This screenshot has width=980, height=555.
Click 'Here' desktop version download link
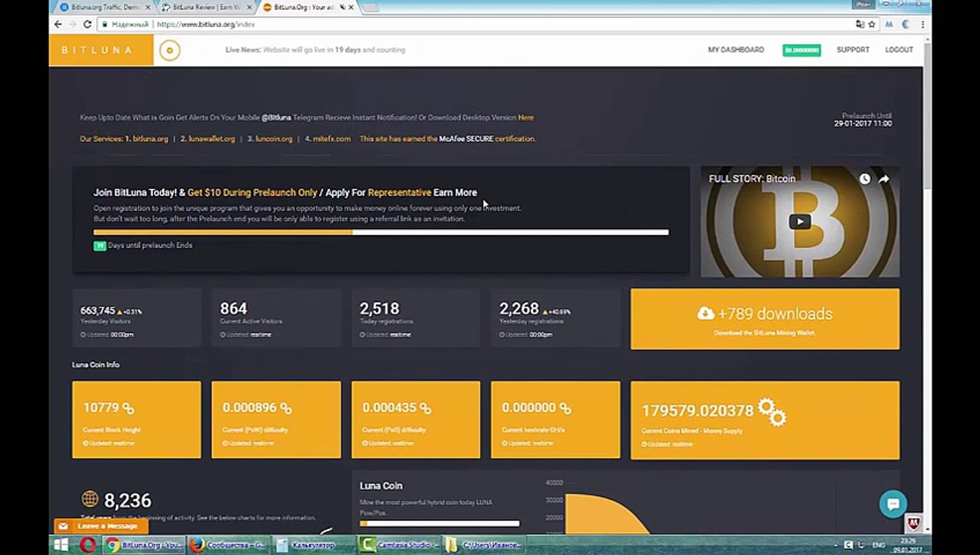click(525, 117)
